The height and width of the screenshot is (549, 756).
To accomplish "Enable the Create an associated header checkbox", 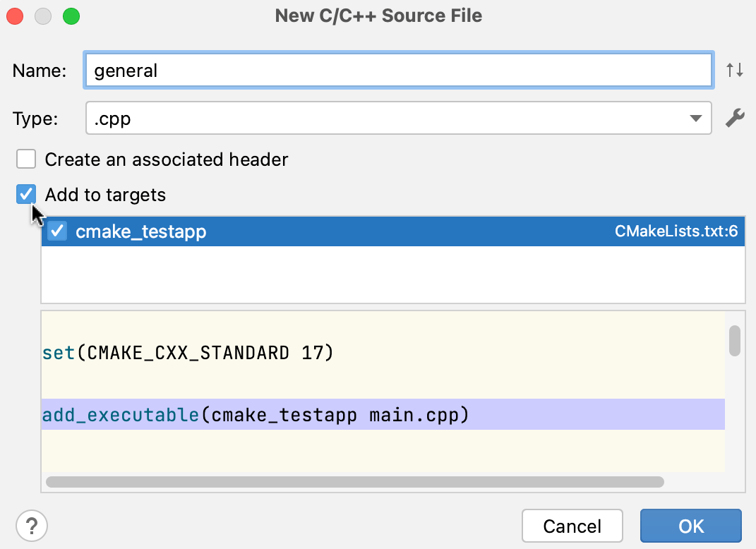I will 25,159.
